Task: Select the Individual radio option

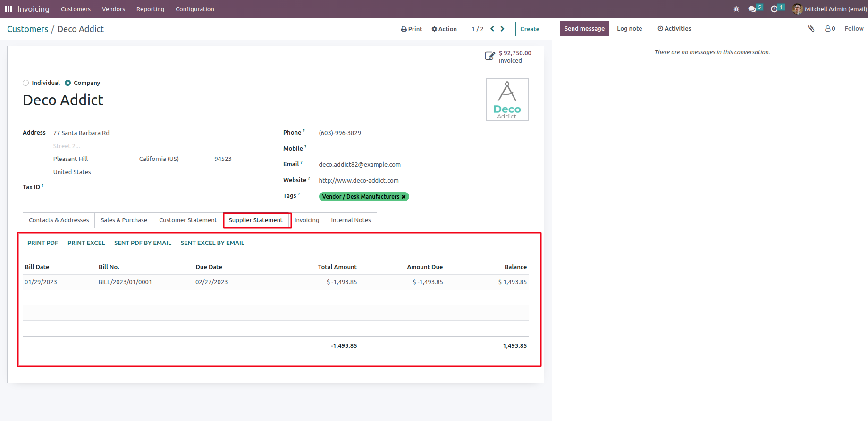Action: [x=26, y=83]
